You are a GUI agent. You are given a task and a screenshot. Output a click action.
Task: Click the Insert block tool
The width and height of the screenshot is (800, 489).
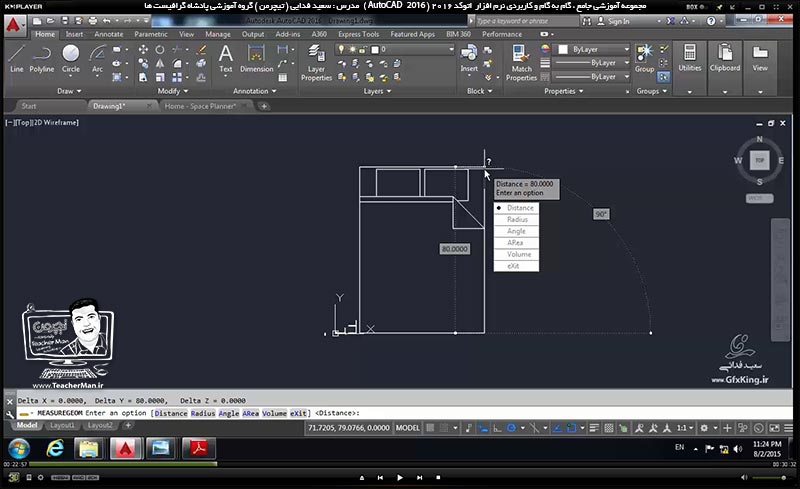point(469,59)
